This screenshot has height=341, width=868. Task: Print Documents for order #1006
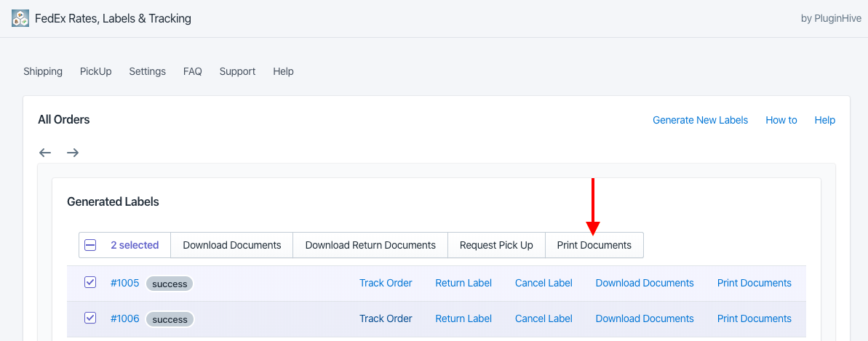coord(754,318)
